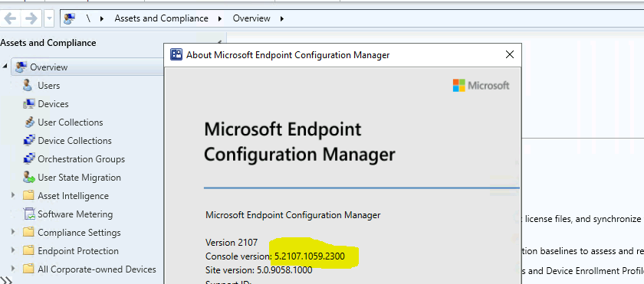This screenshot has width=644, height=284.
Task: Click the Device Collections icon
Action: 29,141
